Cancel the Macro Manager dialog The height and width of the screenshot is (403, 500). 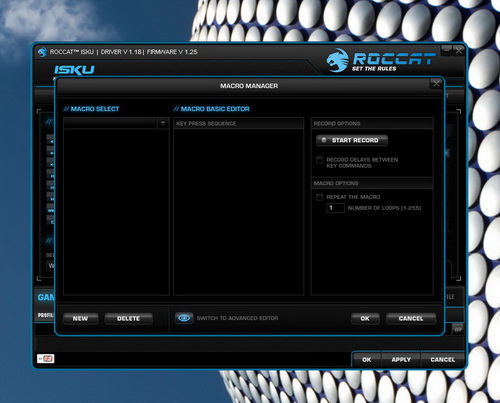pos(411,319)
